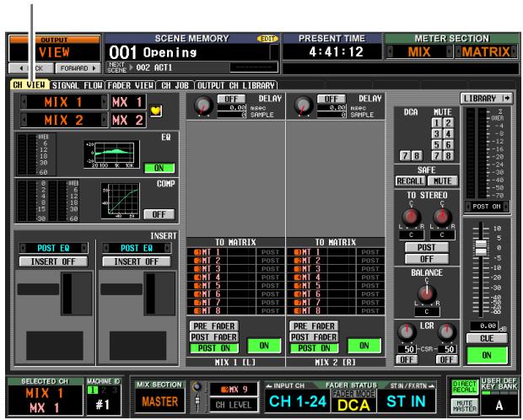Image resolution: width=523 pixels, height=420 pixels.
Task: Turn left TO STEREO pan knob
Action: pos(411,217)
